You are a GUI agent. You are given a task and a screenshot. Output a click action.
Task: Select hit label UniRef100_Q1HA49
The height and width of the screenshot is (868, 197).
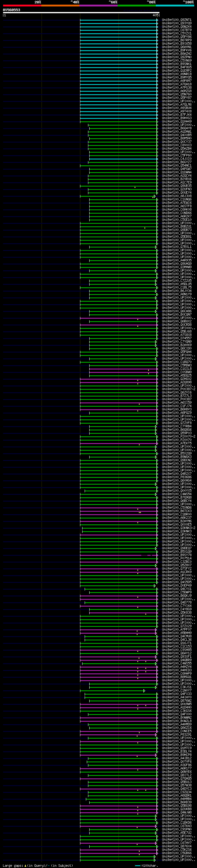click(176, 121)
